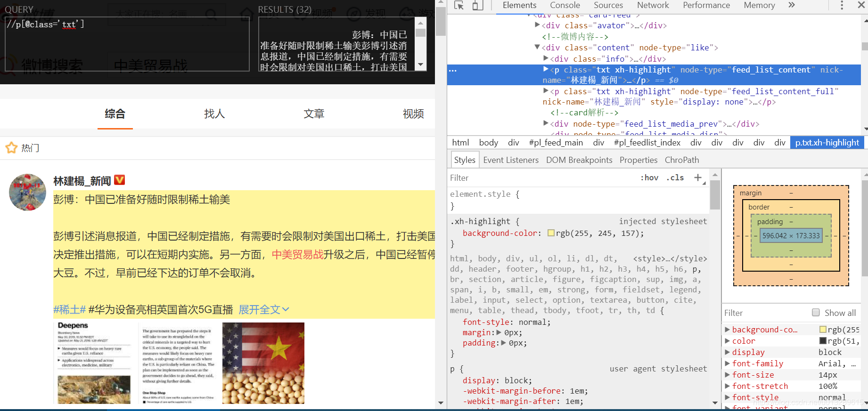The image size is (868, 411).
Task: Open the ChroPath tab
Action: pyautogui.click(x=682, y=160)
